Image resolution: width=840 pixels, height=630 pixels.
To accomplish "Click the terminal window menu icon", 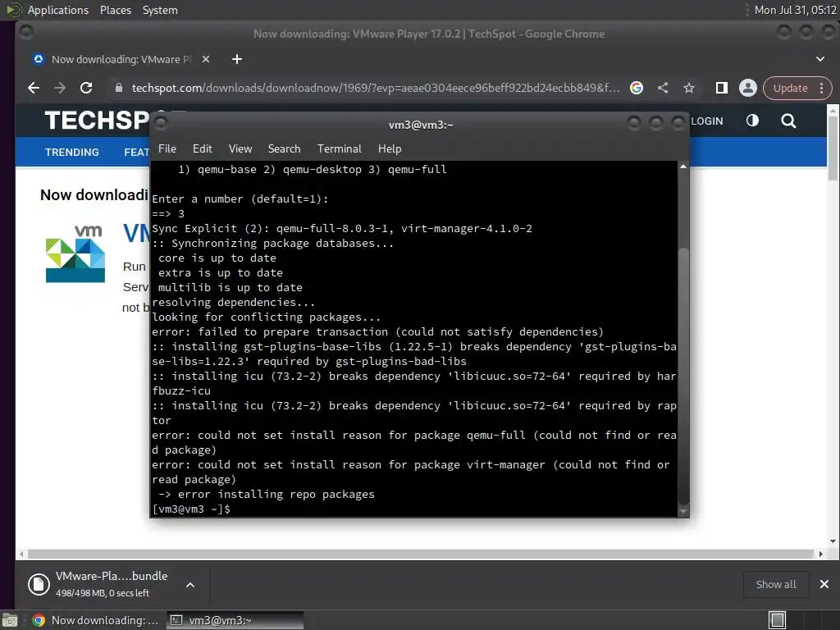I will pyautogui.click(x=161, y=124).
